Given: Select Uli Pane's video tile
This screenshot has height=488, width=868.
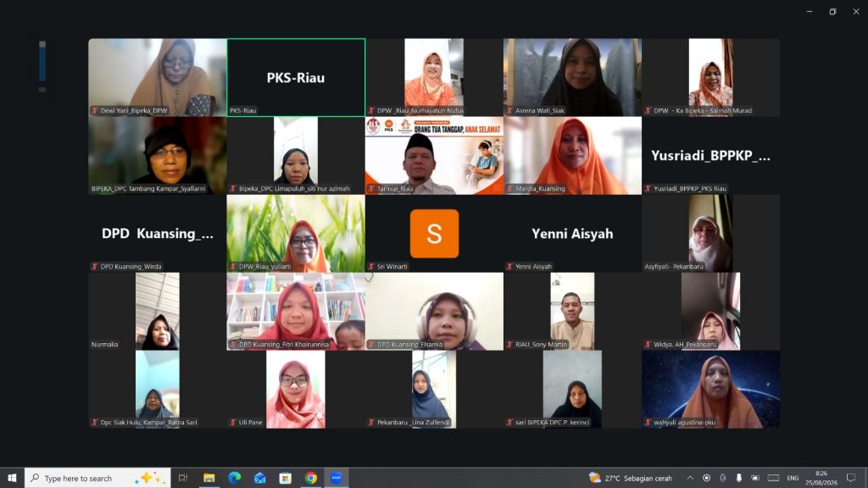Looking at the screenshot, I should (x=296, y=390).
